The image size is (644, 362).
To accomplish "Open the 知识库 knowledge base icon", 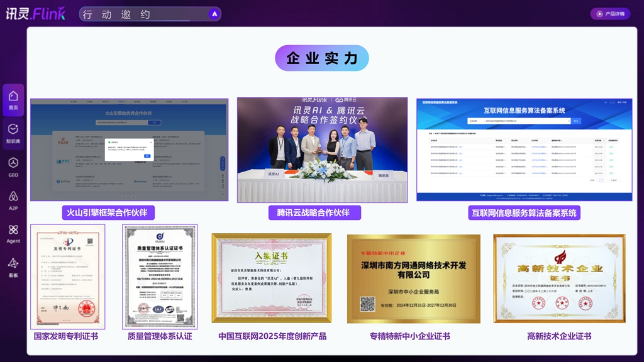I will (13, 133).
